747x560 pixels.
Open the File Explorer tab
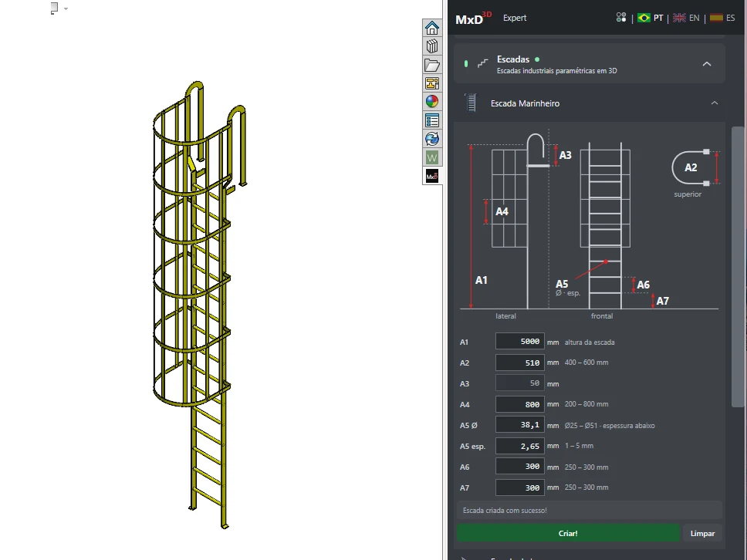pos(432,65)
